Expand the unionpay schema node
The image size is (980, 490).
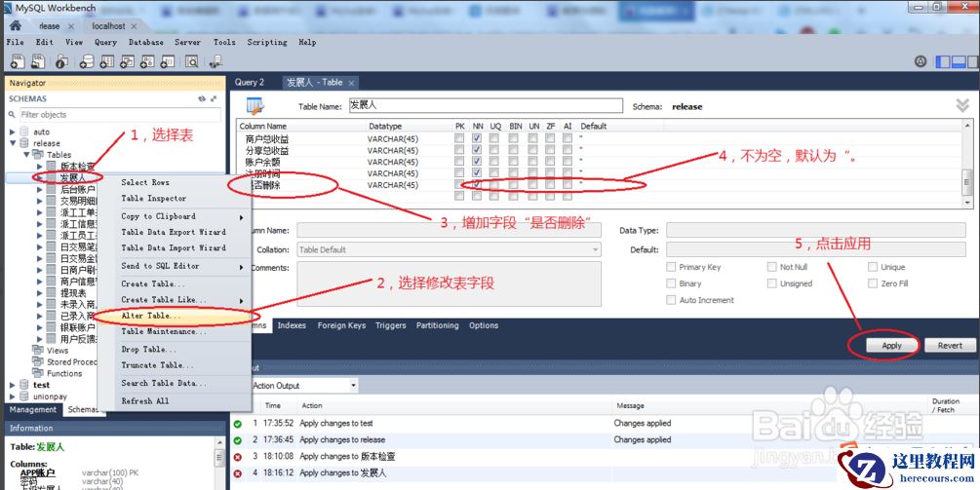pyautogui.click(x=13, y=396)
